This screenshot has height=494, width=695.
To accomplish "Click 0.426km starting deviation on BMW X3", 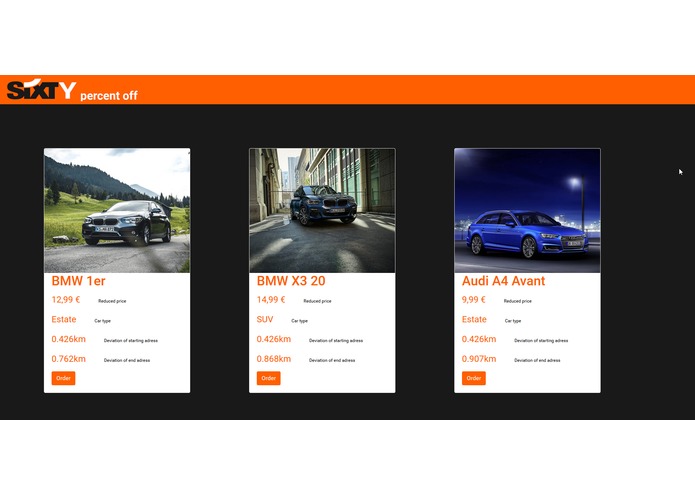I will coord(274,339).
